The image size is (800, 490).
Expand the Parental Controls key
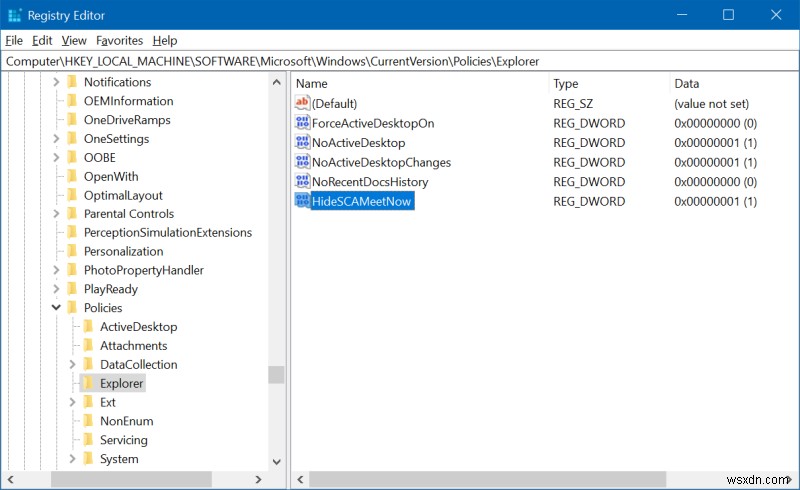click(56, 213)
